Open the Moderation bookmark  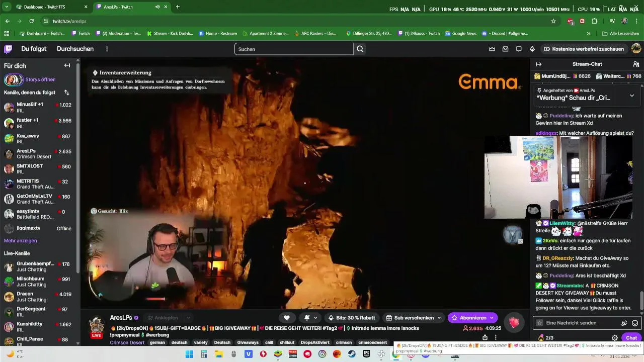coord(118,34)
